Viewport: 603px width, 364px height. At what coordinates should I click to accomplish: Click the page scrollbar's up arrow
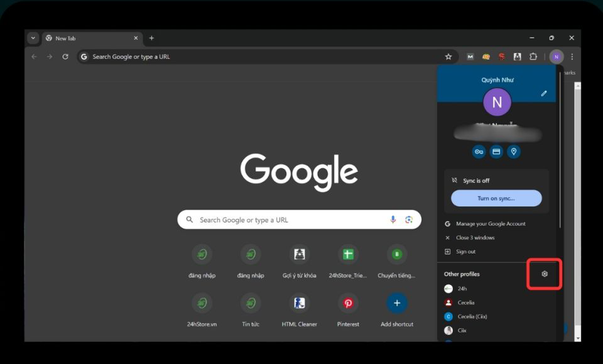(x=578, y=86)
